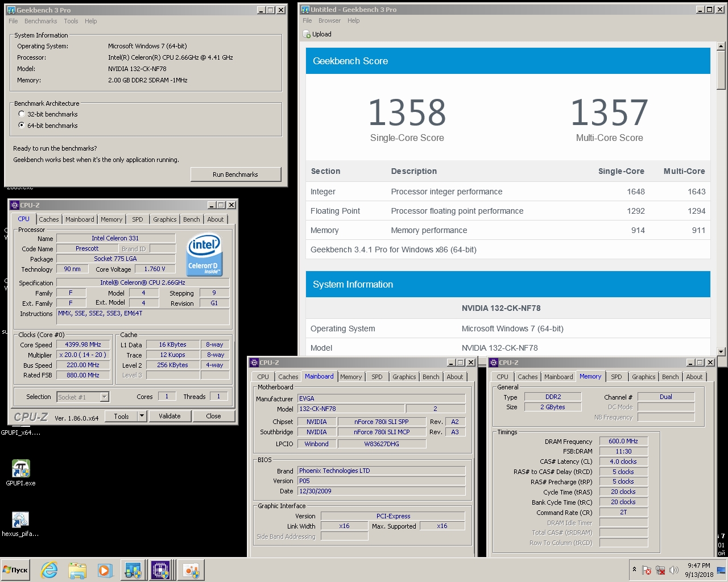Open the Browser menu in results window
The width and height of the screenshot is (728, 582).
pyautogui.click(x=329, y=20)
